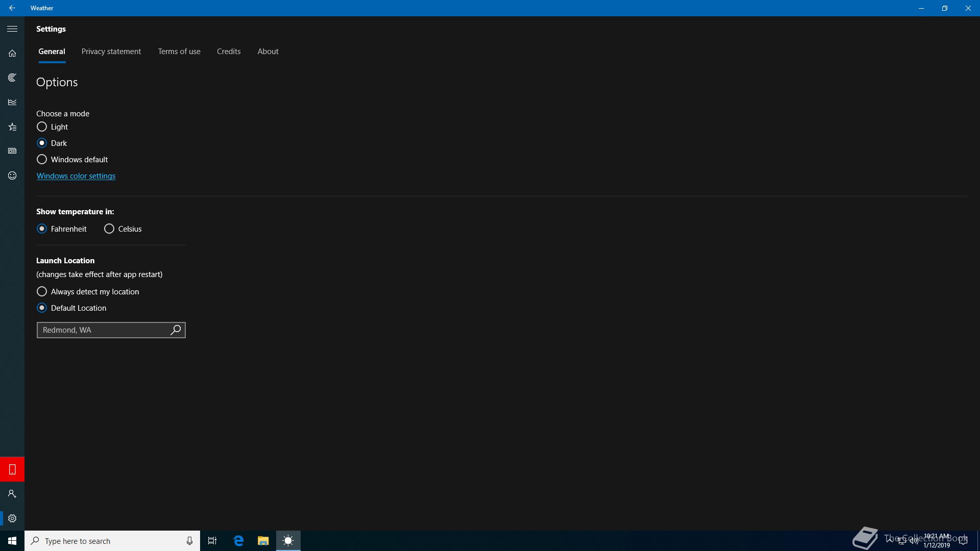Choose Celsius temperature unit
Screen dimensions: 980x551
click(x=122, y=229)
